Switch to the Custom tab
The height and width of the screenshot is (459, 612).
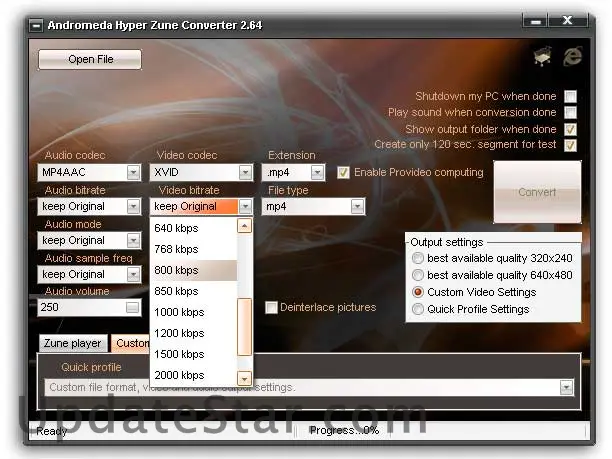tap(131, 343)
